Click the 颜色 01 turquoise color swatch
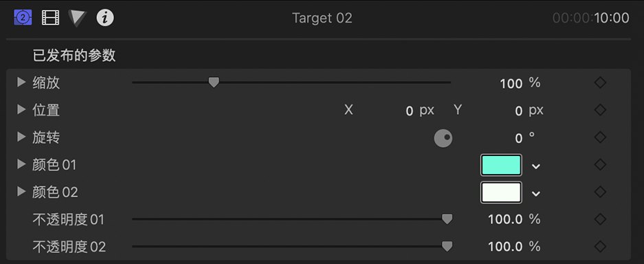 (x=501, y=165)
